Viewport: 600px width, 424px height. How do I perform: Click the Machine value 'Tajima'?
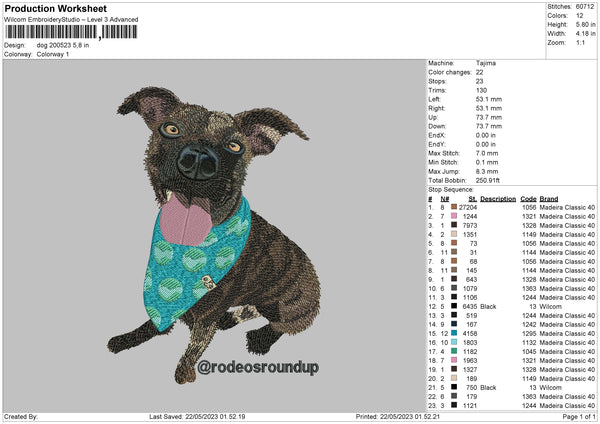point(486,63)
